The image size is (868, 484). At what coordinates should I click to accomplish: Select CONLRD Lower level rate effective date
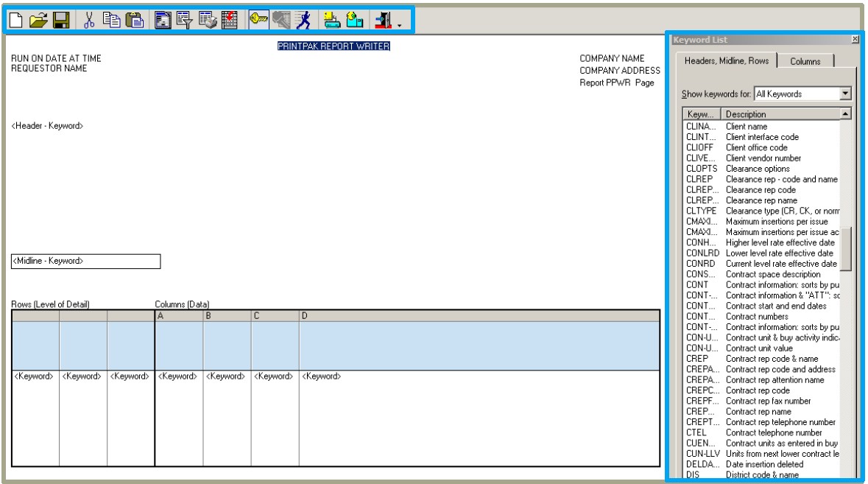tap(762, 253)
